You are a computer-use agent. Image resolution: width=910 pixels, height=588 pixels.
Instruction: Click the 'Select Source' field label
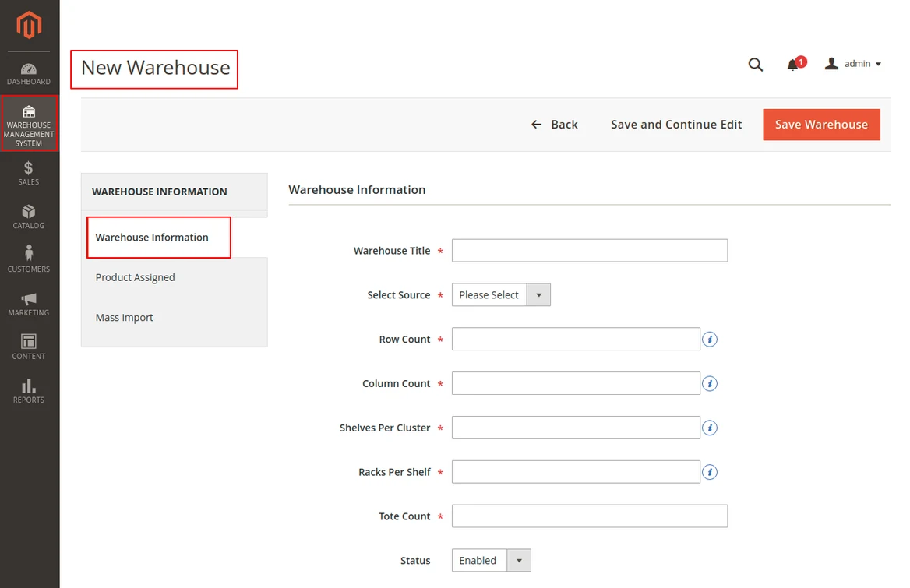point(399,295)
